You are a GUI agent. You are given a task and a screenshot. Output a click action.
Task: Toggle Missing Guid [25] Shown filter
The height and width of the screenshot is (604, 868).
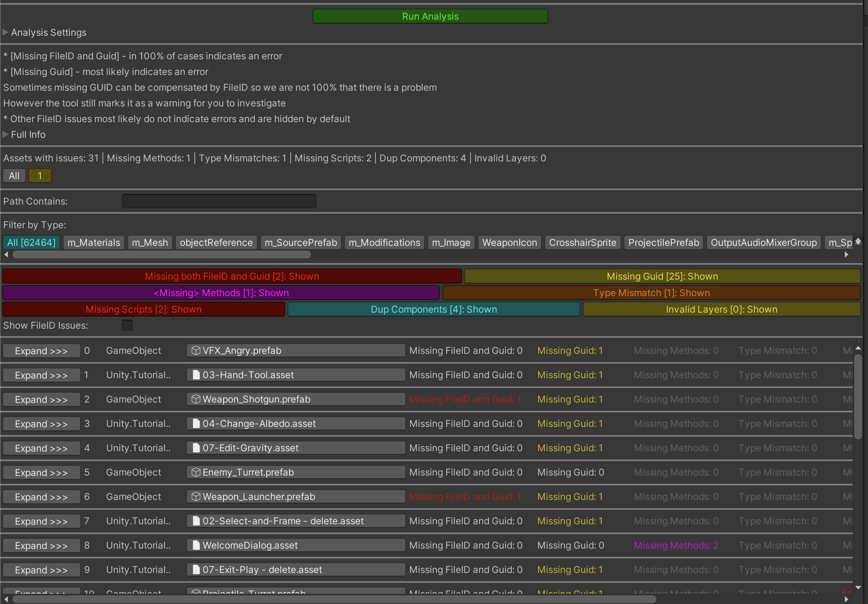pyautogui.click(x=663, y=276)
